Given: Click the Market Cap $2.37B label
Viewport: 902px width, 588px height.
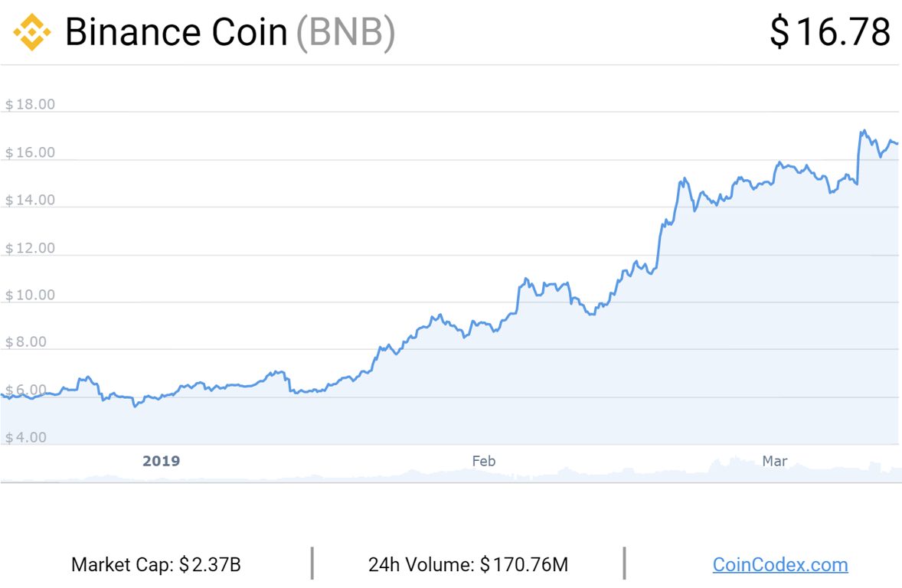Looking at the screenshot, I should click(156, 565).
